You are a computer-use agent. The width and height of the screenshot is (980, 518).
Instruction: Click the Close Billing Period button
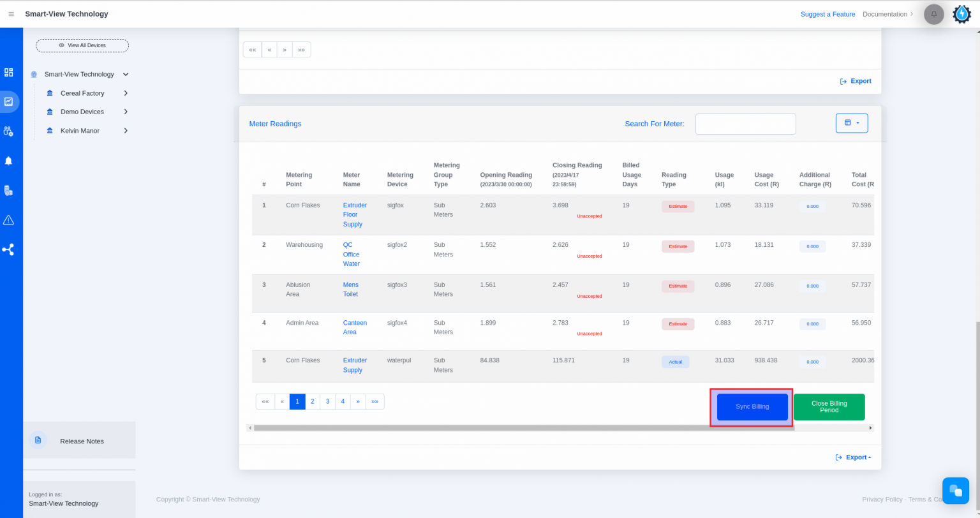pyautogui.click(x=829, y=406)
